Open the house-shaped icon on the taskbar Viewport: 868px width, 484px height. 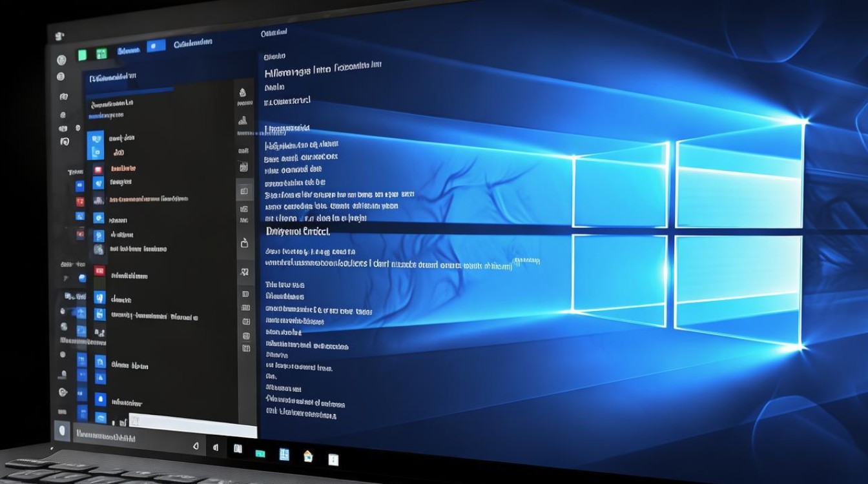pos(308,456)
